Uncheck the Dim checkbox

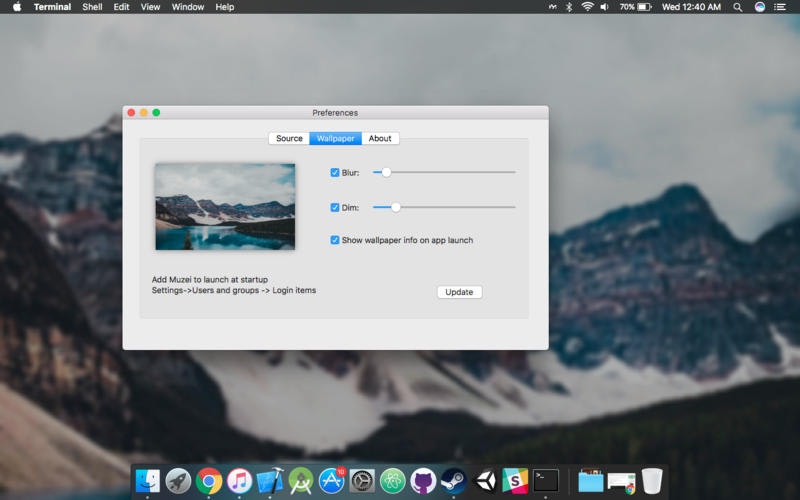point(335,207)
